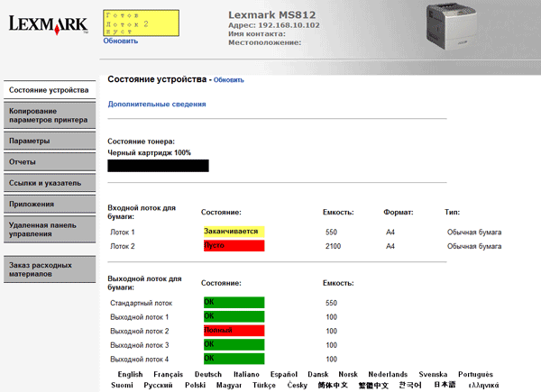Switch language to Türkçe
Image resolution: width=541 pixels, height=392 pixels.
click(x=264, y=385)
